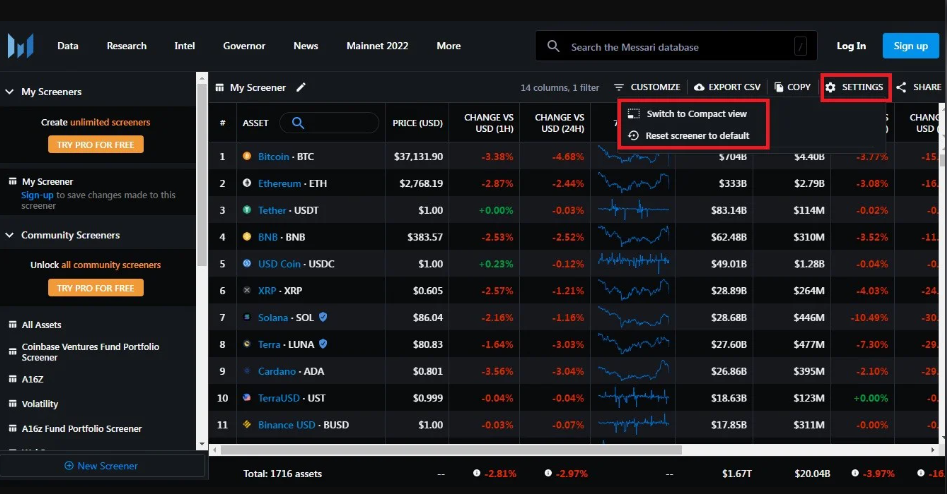Image resolution: width=947 pixels, height=494 pixels.
Task: Click info icon beside total -3.97%
Action: pos(855,473)
